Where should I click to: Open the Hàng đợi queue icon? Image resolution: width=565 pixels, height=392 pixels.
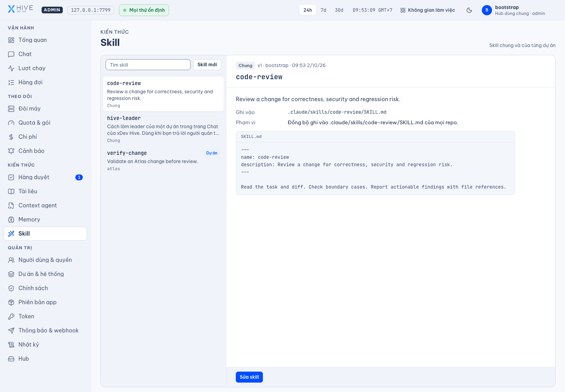pyautogui.click(x=11, y=82)
